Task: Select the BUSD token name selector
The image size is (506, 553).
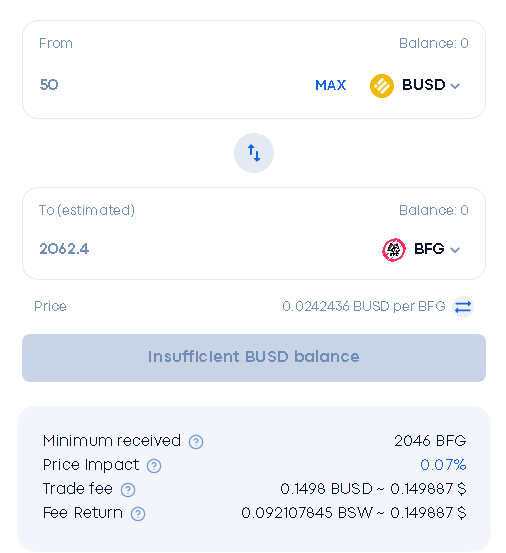Action: pyautogui.click(x=423, y=85)
